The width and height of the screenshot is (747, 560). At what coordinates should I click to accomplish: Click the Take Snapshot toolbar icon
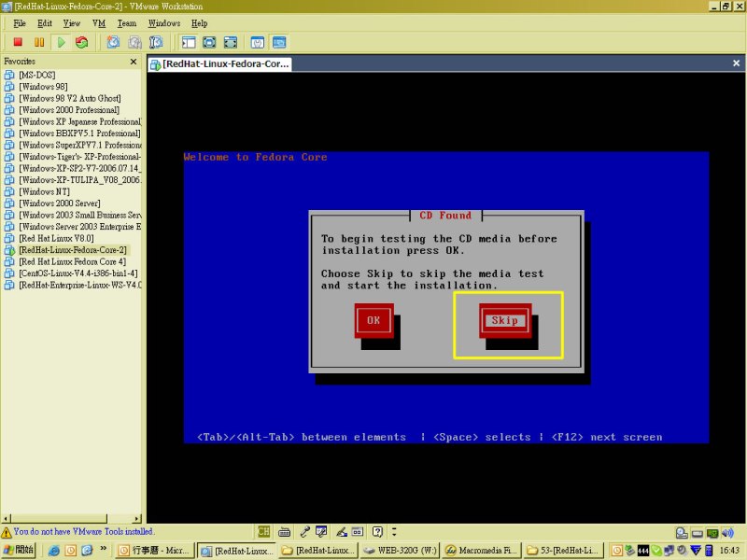pos(113,42)
